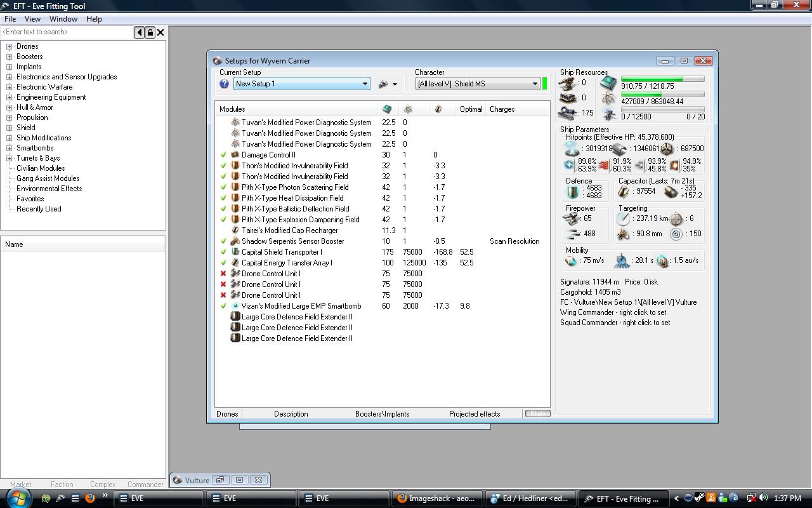Screen dimensions: 812x508
Task: Open the Window menu
Action: (63, 19)
